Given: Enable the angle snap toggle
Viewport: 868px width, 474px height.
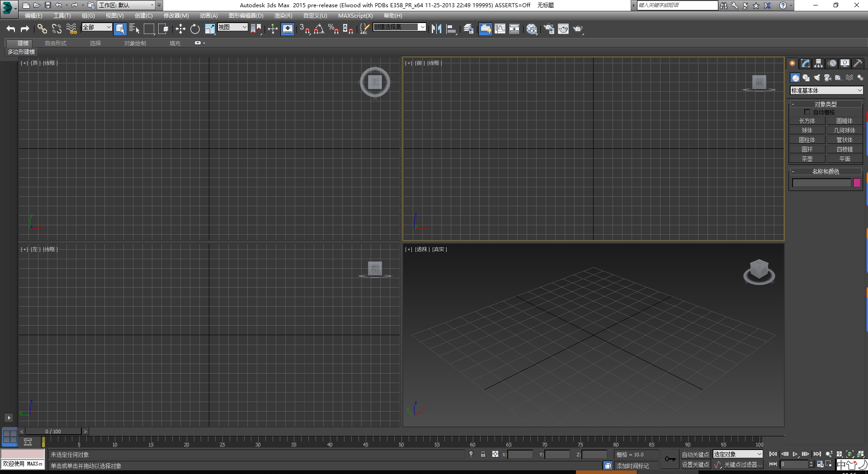Looking at the screenshot, I should point(318,29).
